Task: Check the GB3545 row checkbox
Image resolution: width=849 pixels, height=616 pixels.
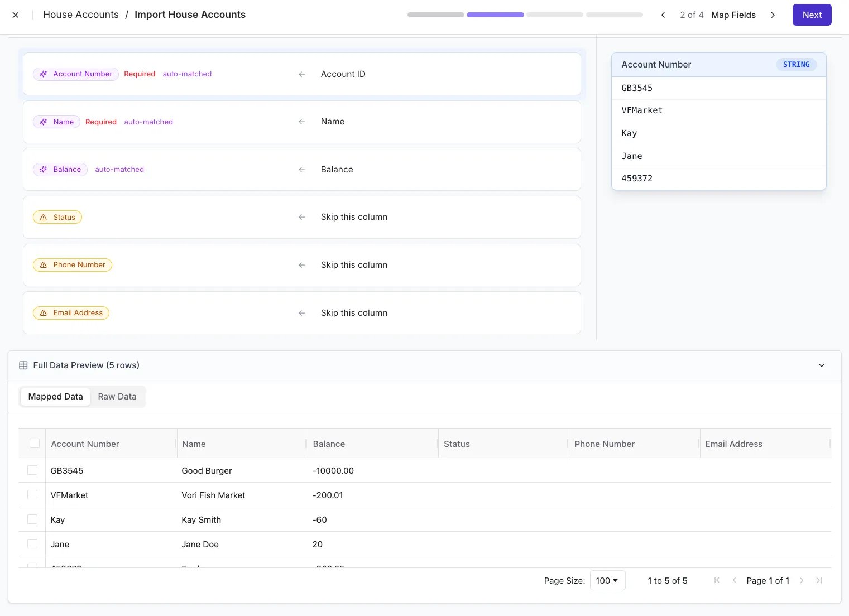Action: [32, 470]
